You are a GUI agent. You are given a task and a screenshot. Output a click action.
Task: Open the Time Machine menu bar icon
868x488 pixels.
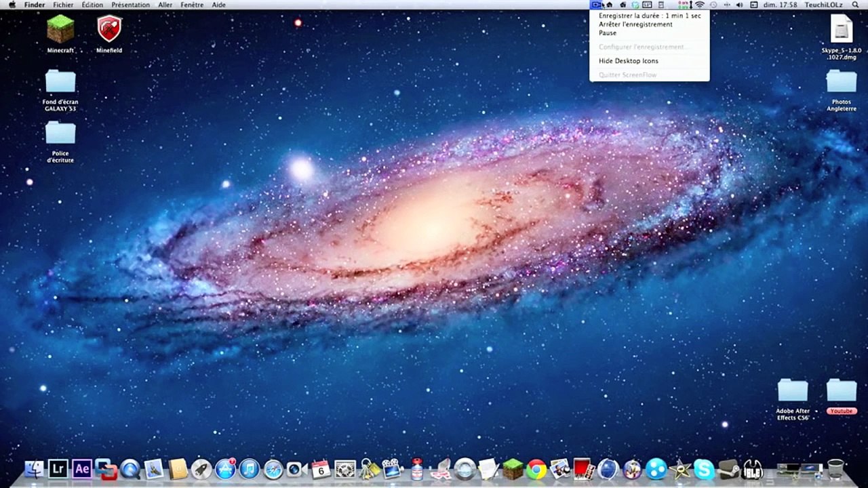tap(713, 5)
